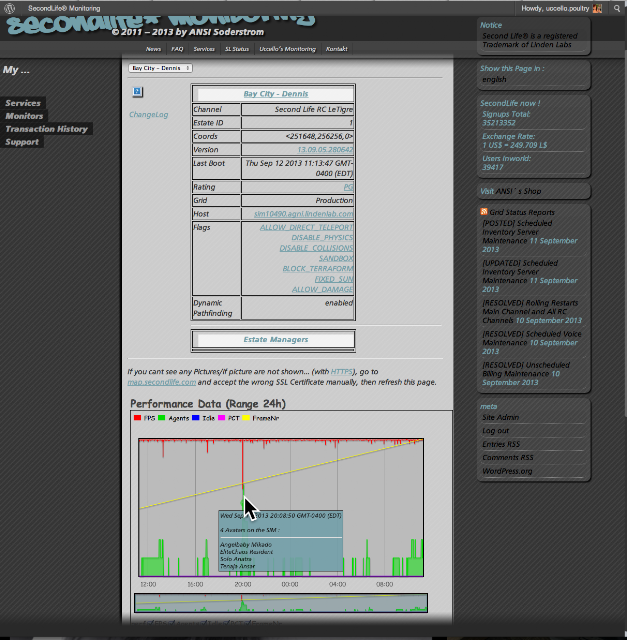This screenshot has height=640, width=627.
Task: Open the News menu item
Action: 153,49
